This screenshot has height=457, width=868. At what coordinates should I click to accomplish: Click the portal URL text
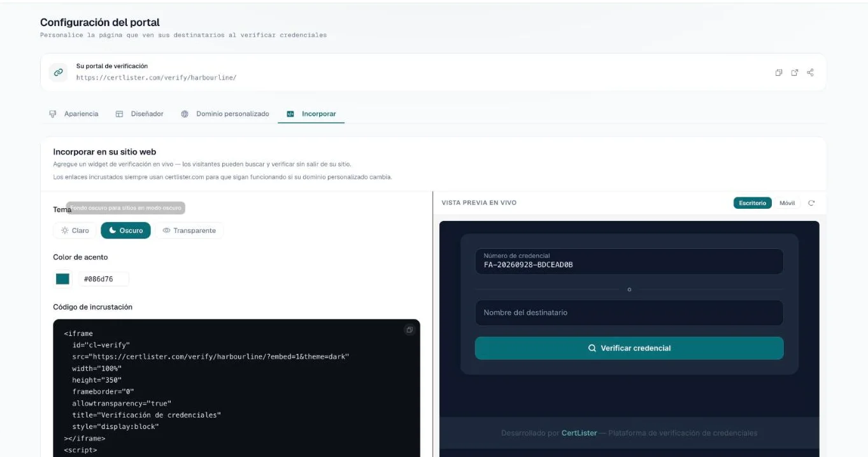pos(156,78)
